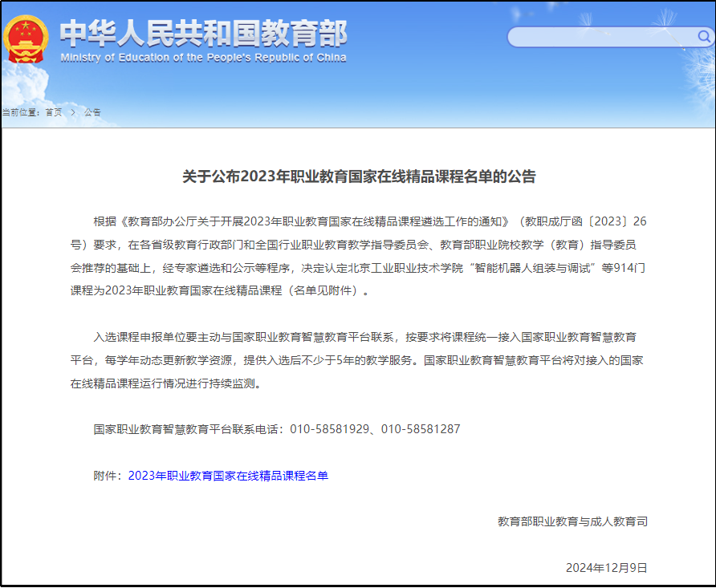Click the breadcrumb chevron separator
The height and width of the screenshot is (588, 716).
coord(73,112)
